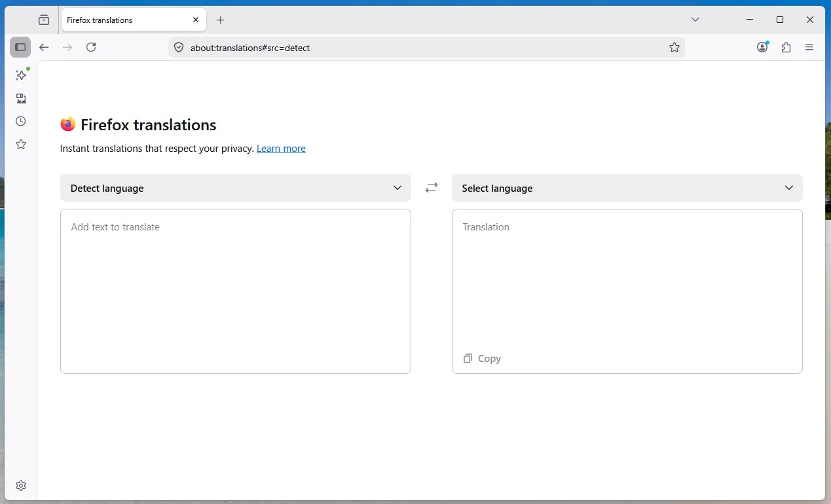Screen dimensions: 831x504
Task: Open the AI chatbot sparkle sidebar icon
Action: point(21,75)
